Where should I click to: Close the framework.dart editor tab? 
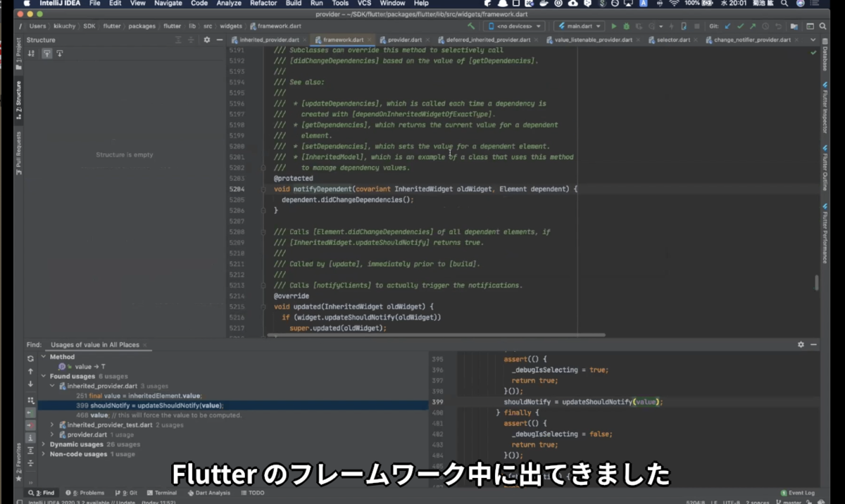coord(368,40)
